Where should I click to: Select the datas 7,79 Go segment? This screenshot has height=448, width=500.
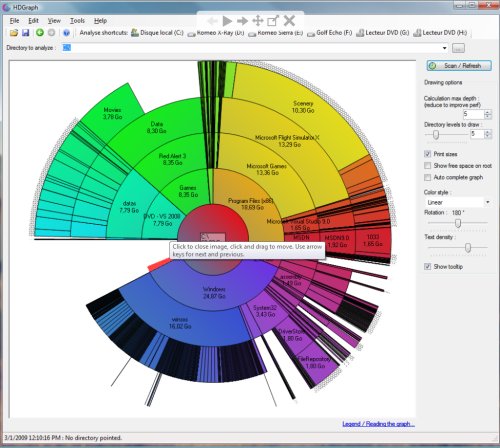point(129,207)
